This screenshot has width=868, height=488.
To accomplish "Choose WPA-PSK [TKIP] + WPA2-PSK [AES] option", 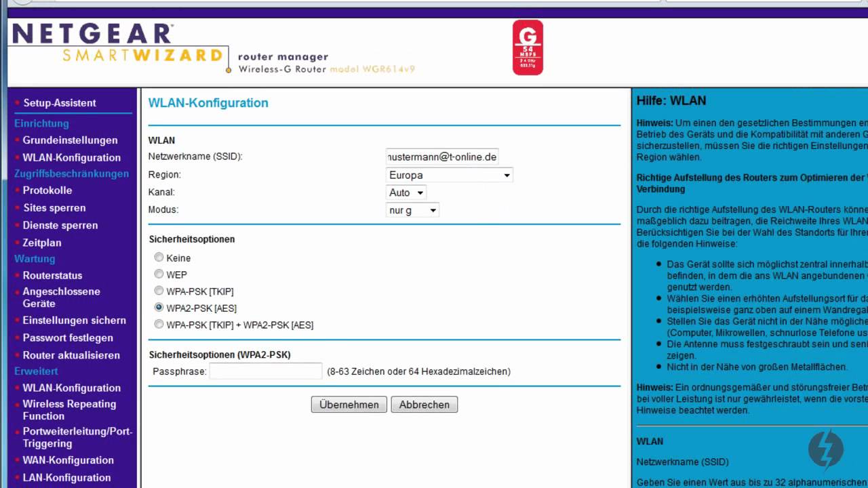I will point(159,325).
